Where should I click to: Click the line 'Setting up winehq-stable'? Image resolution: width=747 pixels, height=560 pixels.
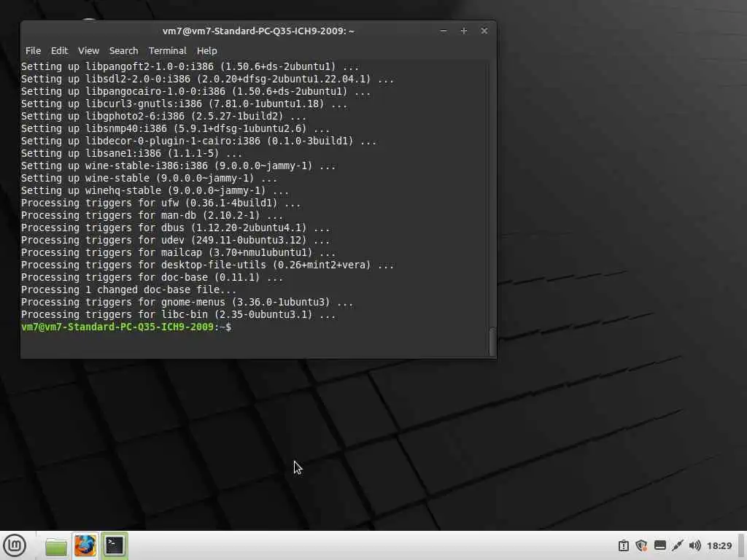[x=155, y=190]
